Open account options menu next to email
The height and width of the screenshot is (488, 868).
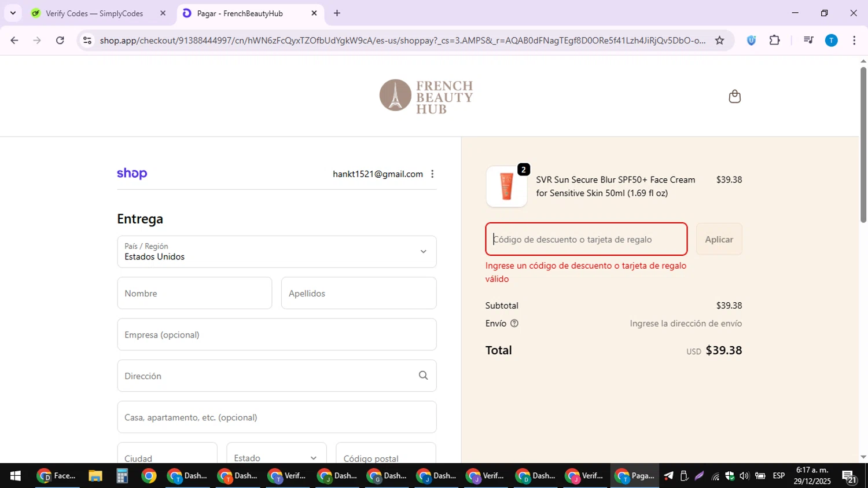pos(432,174)
